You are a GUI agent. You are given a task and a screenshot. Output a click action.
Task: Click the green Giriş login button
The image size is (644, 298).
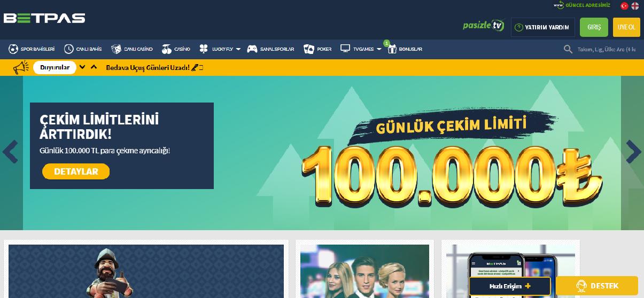pyautogui.click(x=594, y=27)
